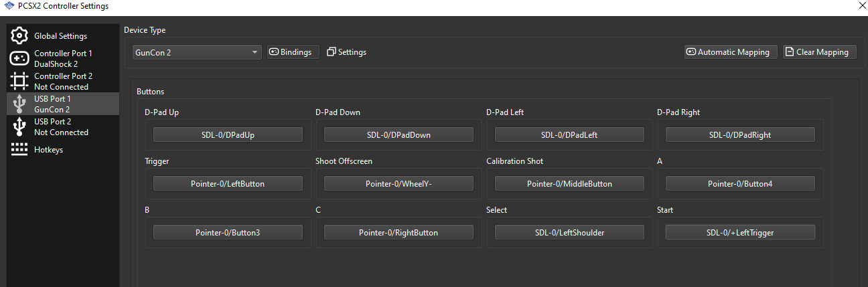Click the PCSX2 logo in the title bar
The width and height of the screenshot is (868, 287).
click(x=9, y=6)
